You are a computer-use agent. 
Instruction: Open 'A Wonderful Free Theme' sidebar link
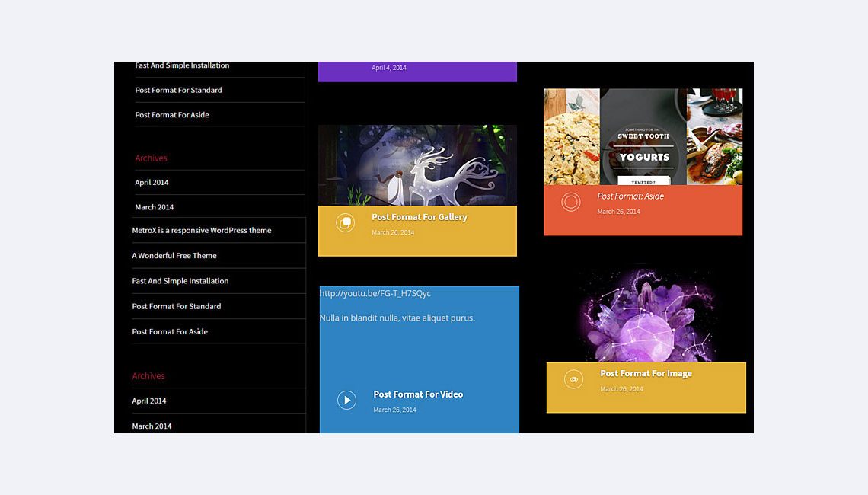click(174, 255)
